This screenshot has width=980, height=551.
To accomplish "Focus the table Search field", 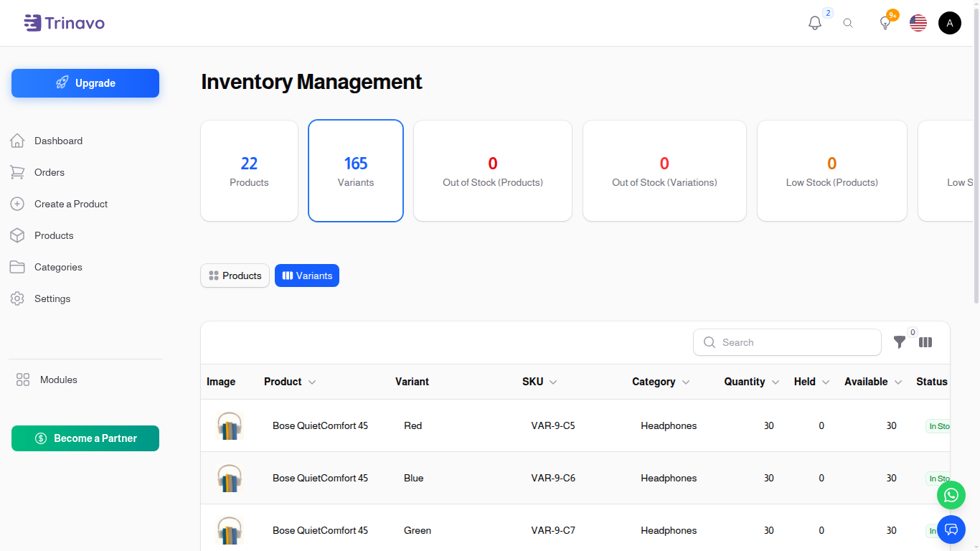I will (787, 342).
